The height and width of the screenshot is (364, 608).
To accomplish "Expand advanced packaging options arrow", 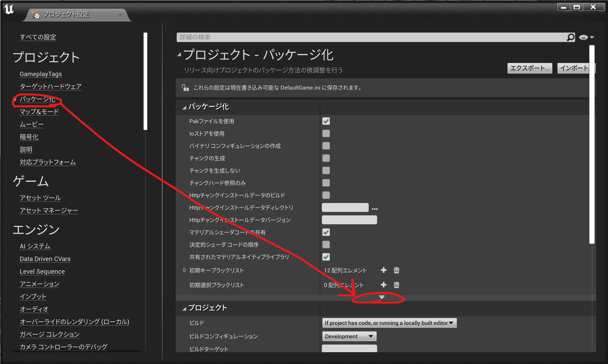I will (x=382, y=297).
